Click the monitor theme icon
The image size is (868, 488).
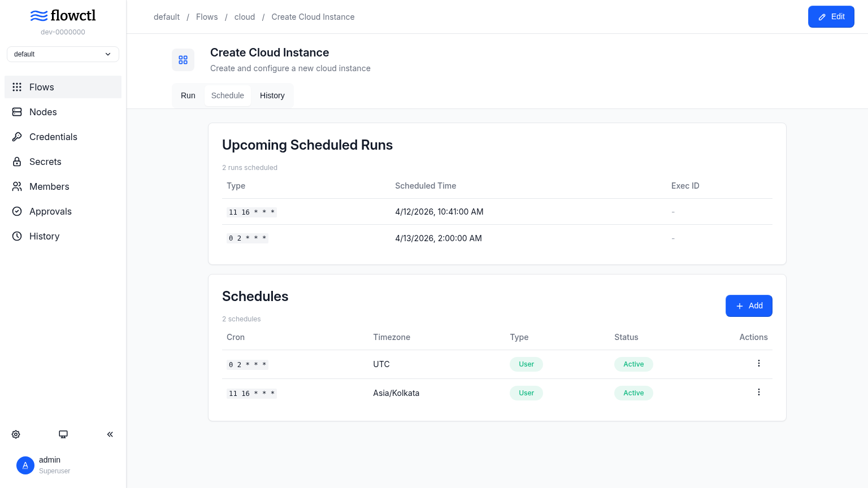pos(63,434)
